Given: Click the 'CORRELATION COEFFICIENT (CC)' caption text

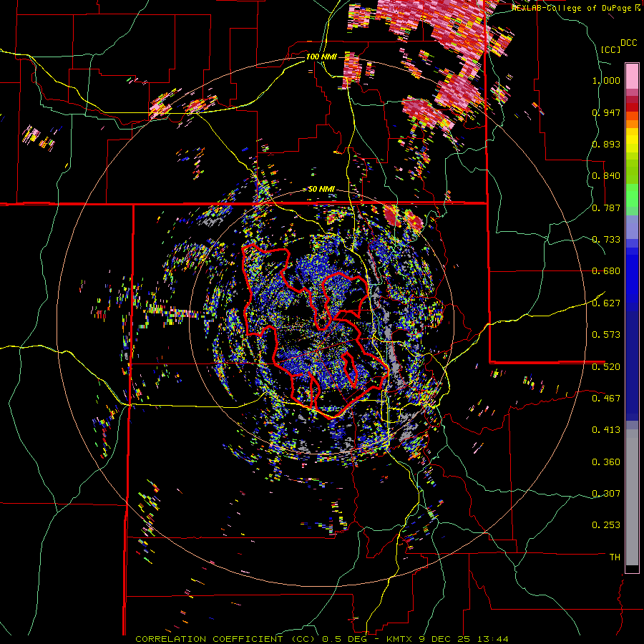Looking at the screenshot, I should [225, 639].
